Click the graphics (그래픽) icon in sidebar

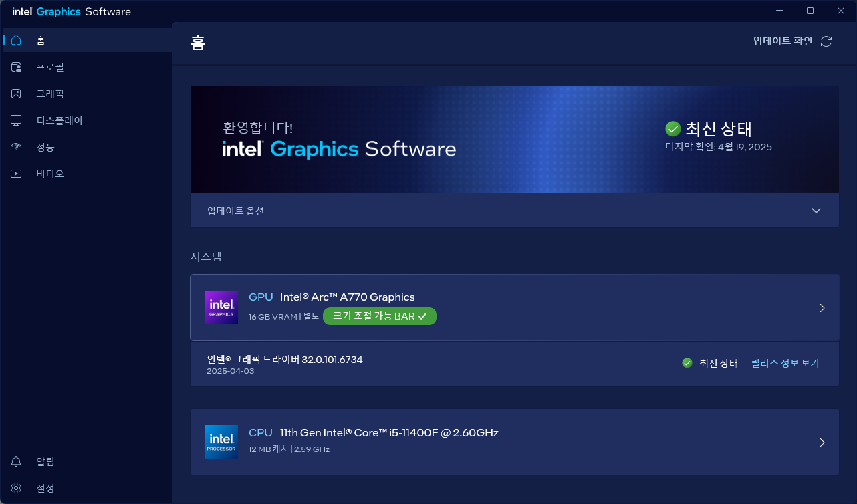tap(17, 94)
